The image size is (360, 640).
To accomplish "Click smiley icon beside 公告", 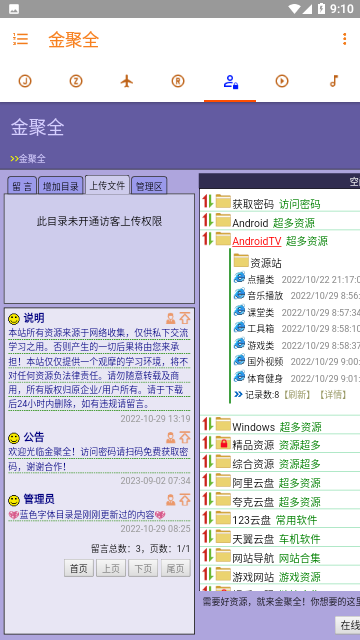I will click(x=14, y=438).
